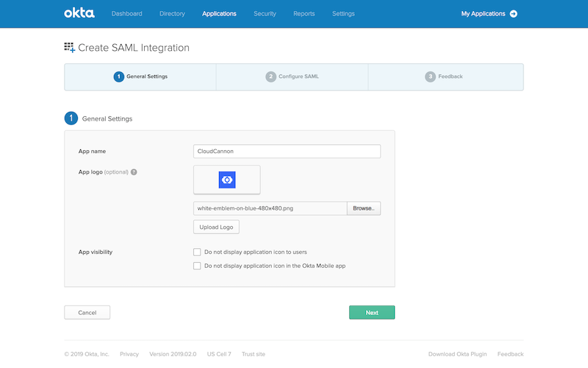Viewport: 588px width, 368px height.
Task: Open the Directory menu
Action: coord(172,13)
